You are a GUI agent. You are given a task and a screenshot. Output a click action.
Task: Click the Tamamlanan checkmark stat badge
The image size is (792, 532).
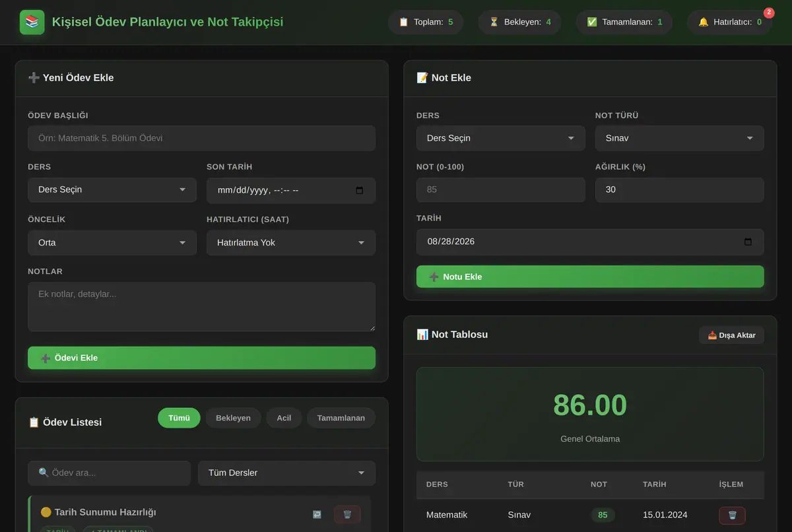624,22
